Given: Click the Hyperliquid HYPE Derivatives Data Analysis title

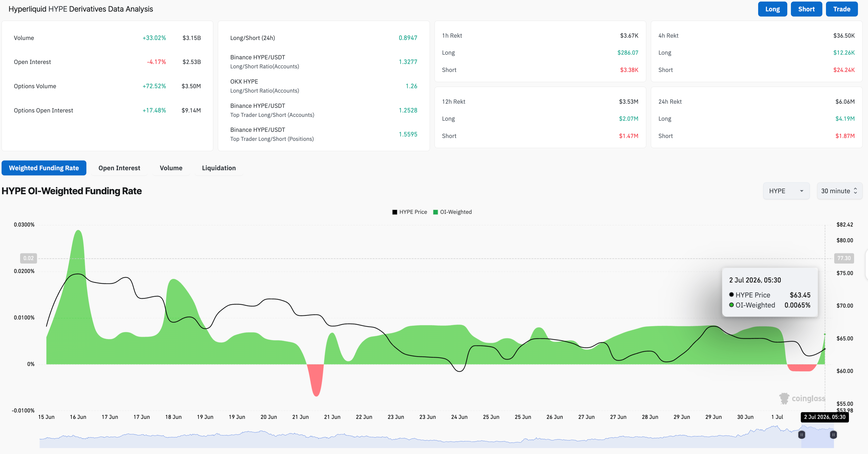Looking at the screenshot, I should pos(80,9).
